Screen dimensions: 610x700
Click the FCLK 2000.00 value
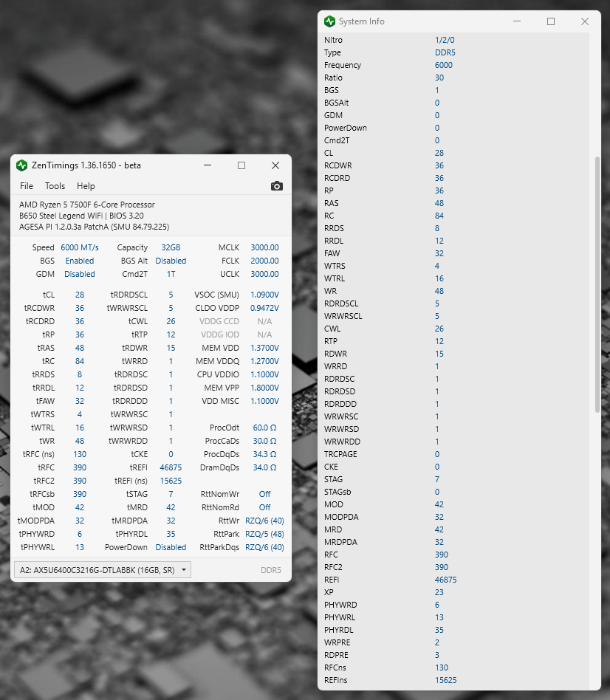[264, 261]
